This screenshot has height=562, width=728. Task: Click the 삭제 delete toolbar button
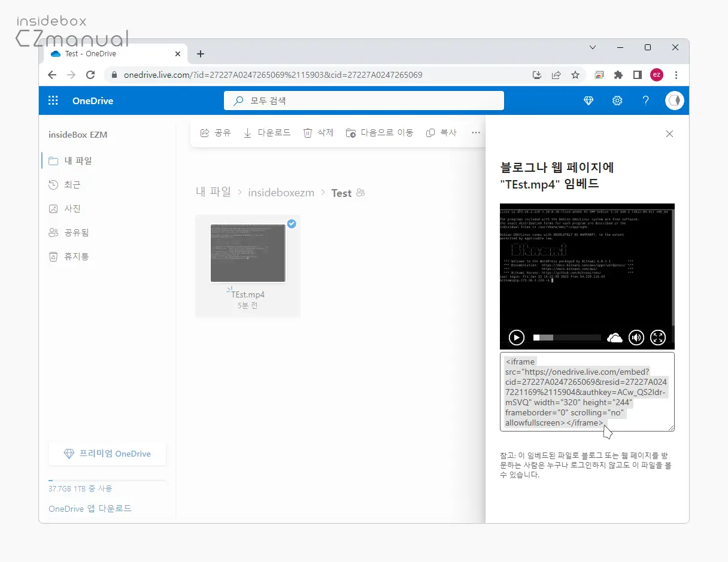[318, 133]
